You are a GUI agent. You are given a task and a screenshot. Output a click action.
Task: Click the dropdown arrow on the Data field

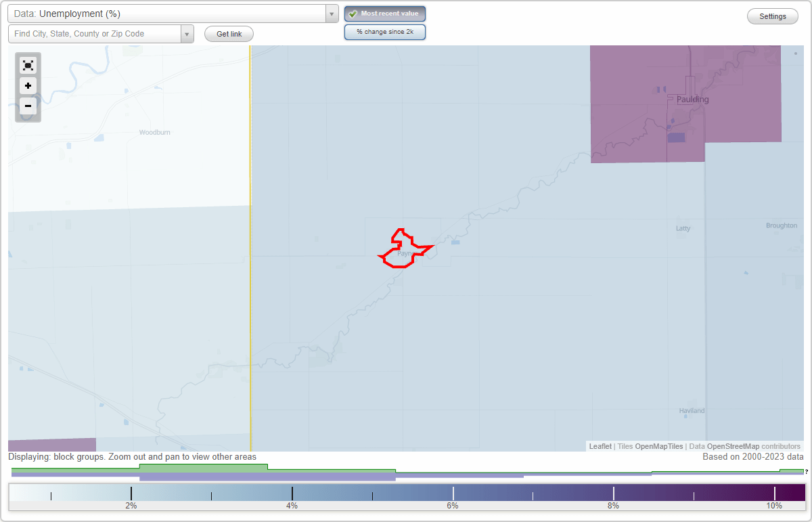click(x=331, y=14)
